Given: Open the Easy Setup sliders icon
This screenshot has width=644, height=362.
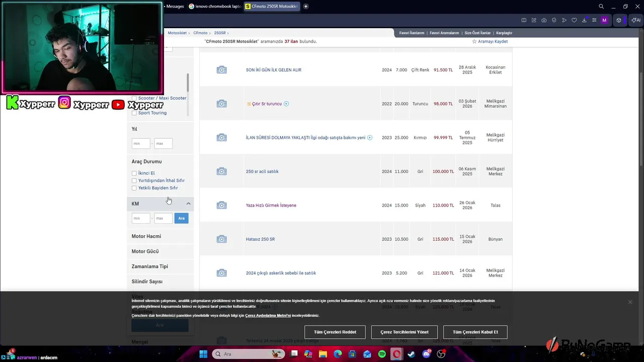Looking at the screenshot, I should point(594,20).
